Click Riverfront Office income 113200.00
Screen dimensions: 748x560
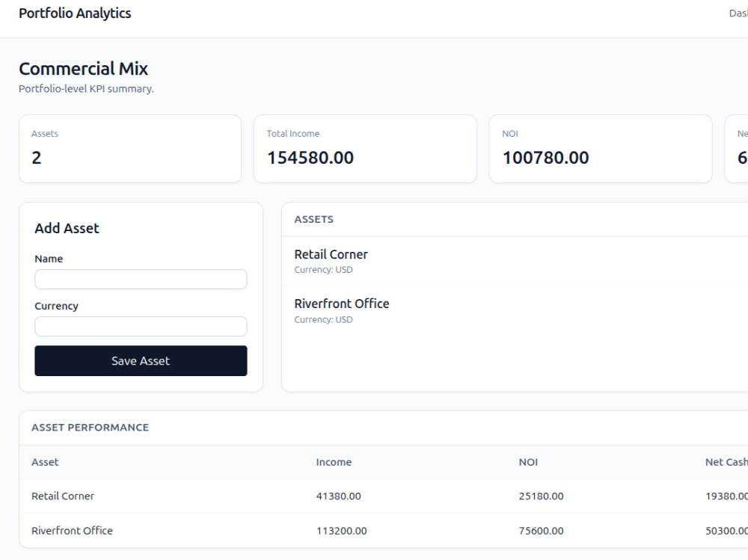tap(341, 531)
